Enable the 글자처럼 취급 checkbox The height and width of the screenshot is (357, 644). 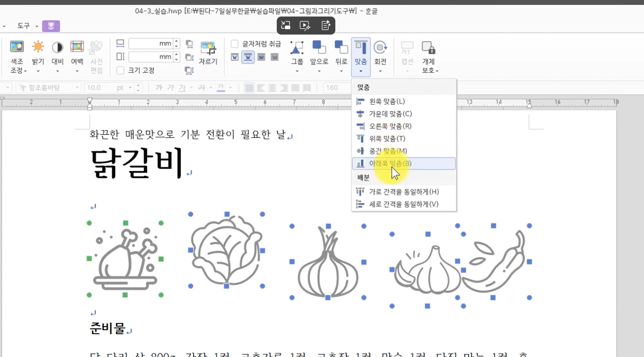click(235, 44)
